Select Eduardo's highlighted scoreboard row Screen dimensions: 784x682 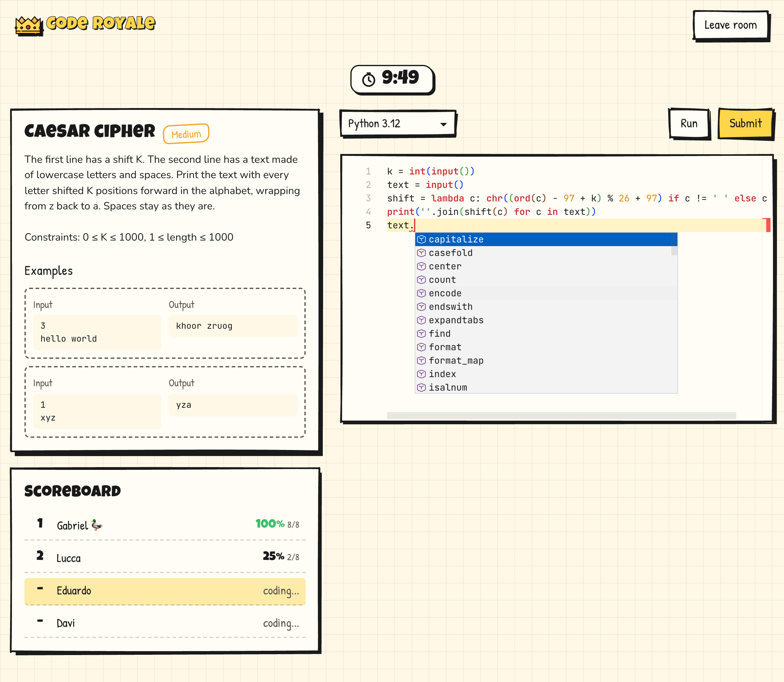pos(165,591)
